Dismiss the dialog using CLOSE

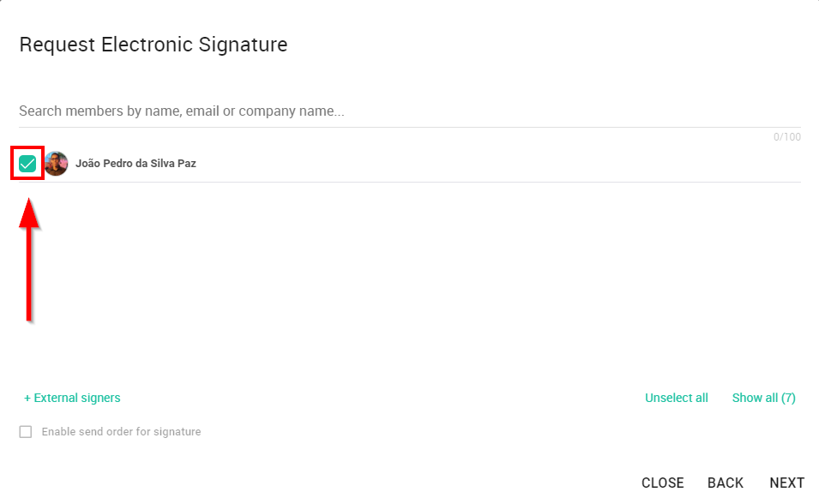pos(662,483)
